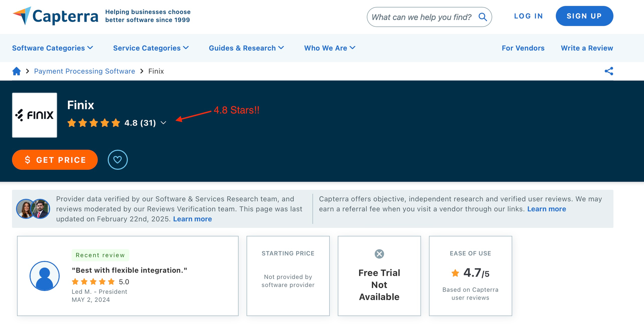The image size is (644, 327).
Task: Click the recent review star rating
Action: tap(93, 282)
